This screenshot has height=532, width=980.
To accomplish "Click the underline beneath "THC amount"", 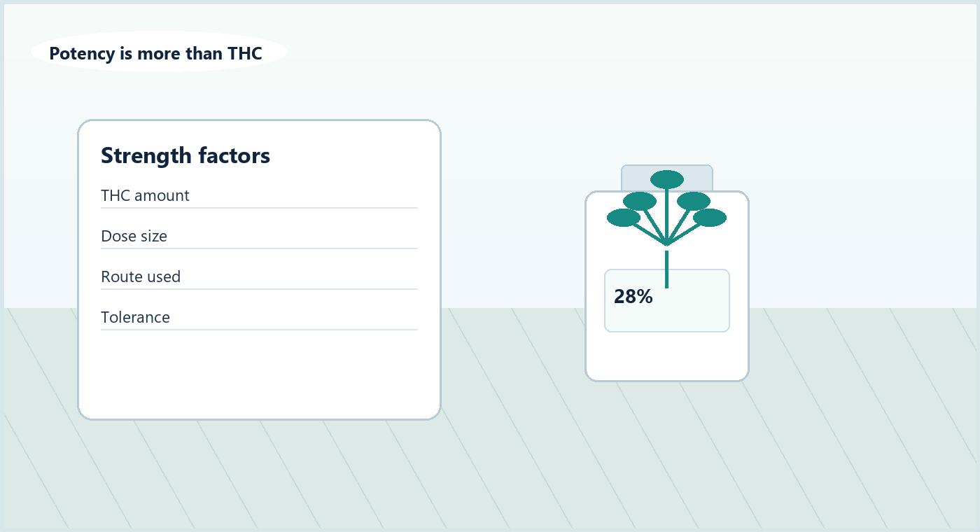I will pyautogui.click(x=259, y=208).
